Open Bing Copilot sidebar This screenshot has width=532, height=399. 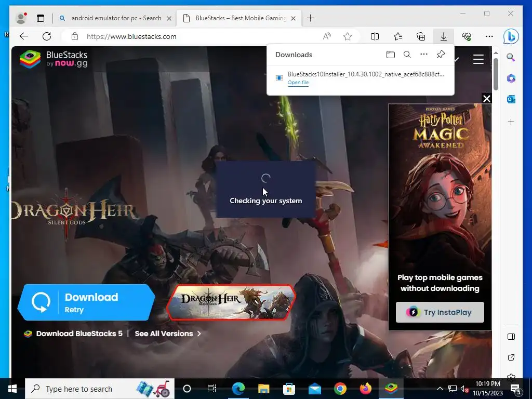511,36
